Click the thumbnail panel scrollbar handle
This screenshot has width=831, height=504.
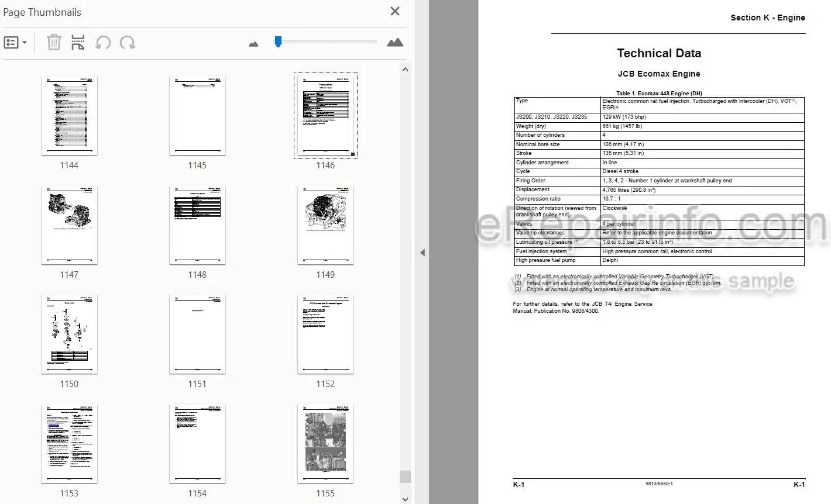coord(405,477)
